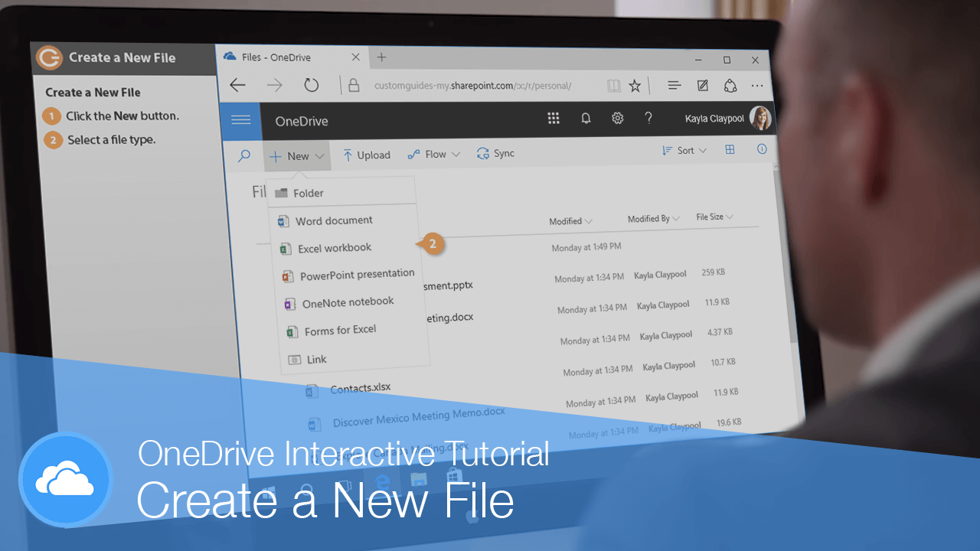Image resolution: width=980 pixels, height=551 pixels.
Task: Open the notifications bell
Action: pos(586,118)
